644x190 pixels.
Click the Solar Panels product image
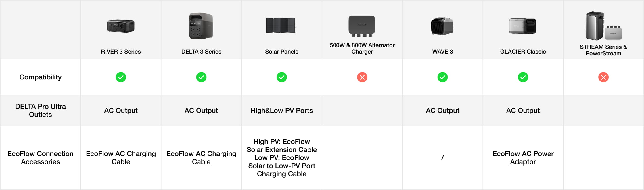281,25
